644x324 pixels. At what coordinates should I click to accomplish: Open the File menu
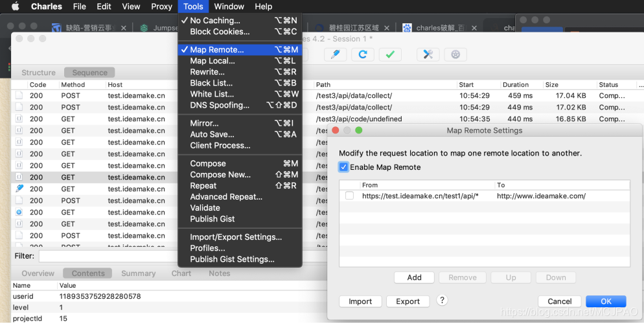(79, 6)
